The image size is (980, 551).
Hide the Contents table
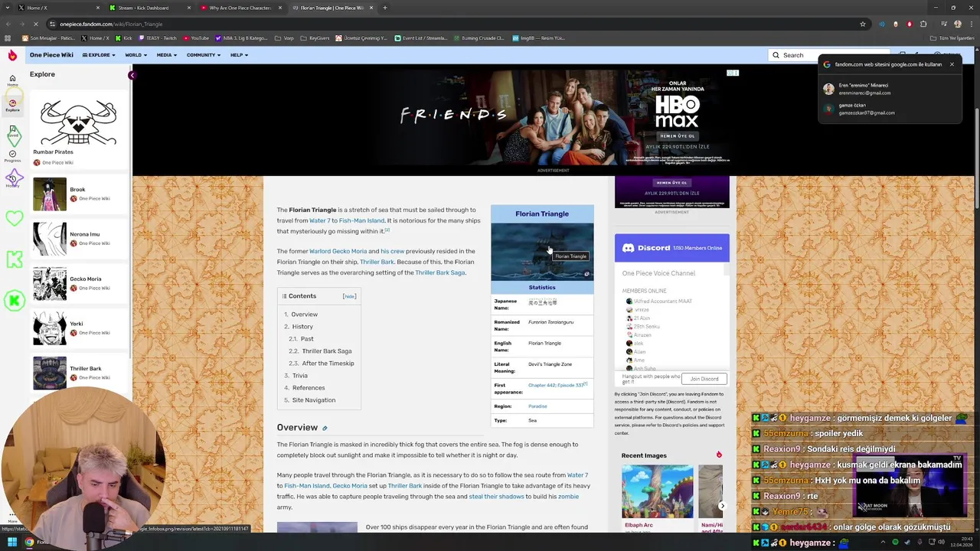(x=349, y=296)
